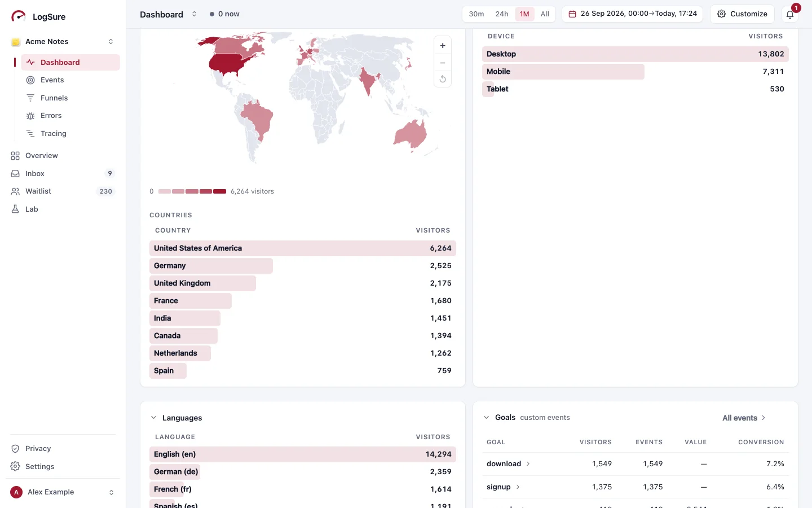Viewport: 812px width, 508px height.
Task: Reset the world map view
Action: 443,79
